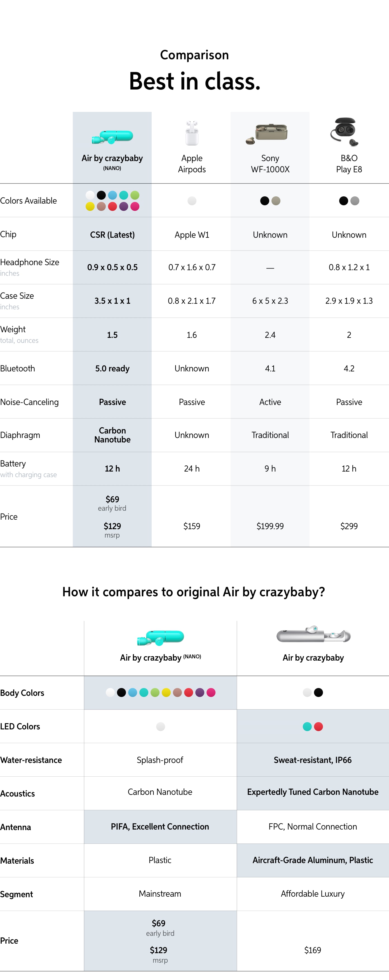Choose the teal LED color dot
The image size is (389, 980).
307,727
